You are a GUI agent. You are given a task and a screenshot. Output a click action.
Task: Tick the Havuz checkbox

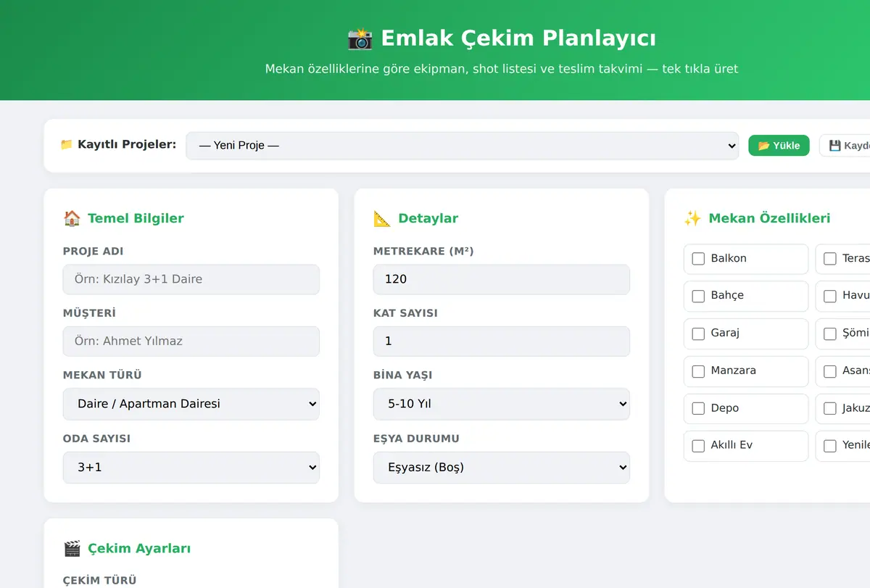pyautogui.click(x=830, y=296)
